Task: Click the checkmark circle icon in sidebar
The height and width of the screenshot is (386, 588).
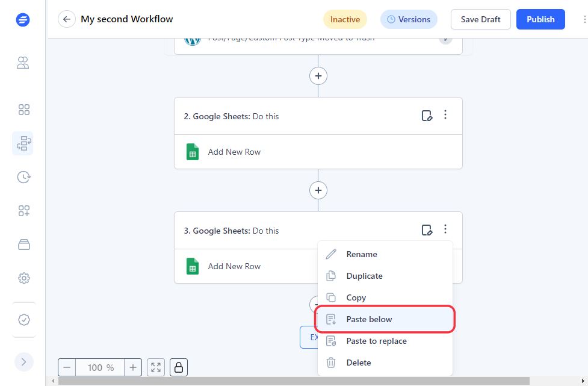Action: [x=23, y=320]
